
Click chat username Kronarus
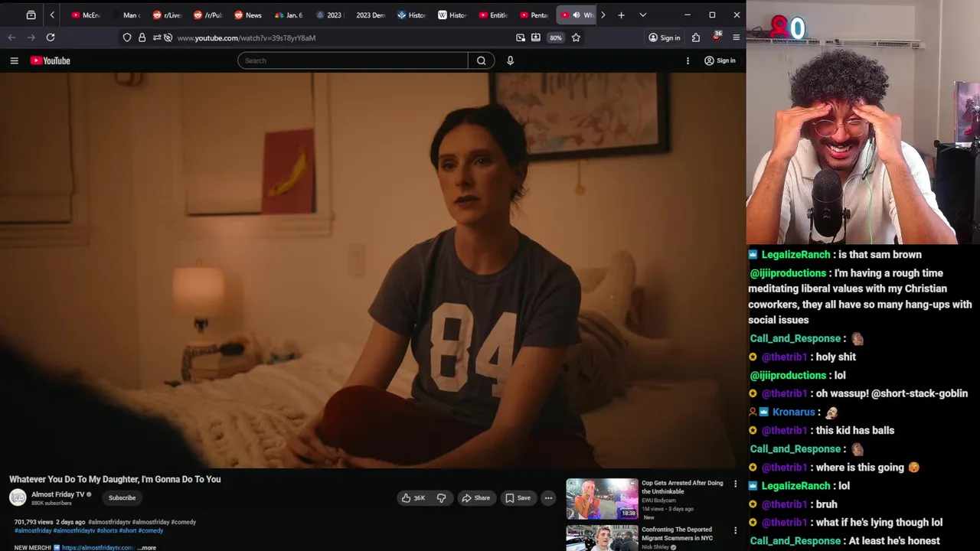pos(794,412)
